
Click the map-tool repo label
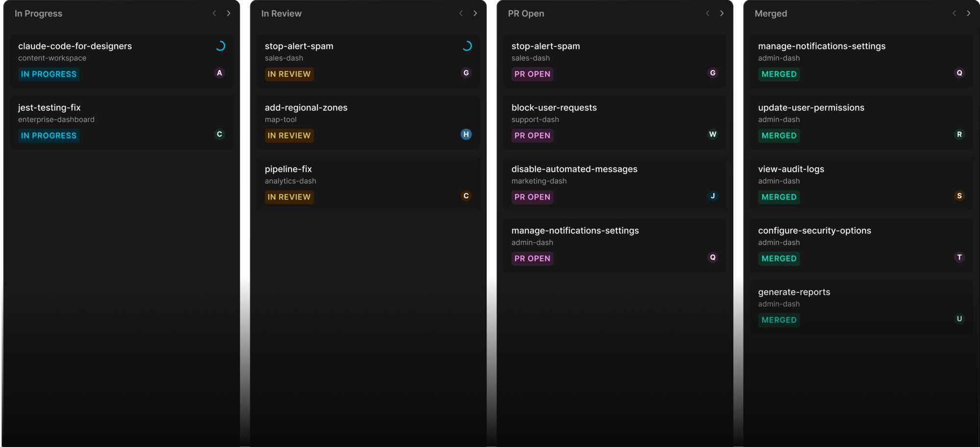tap(281, 119)
